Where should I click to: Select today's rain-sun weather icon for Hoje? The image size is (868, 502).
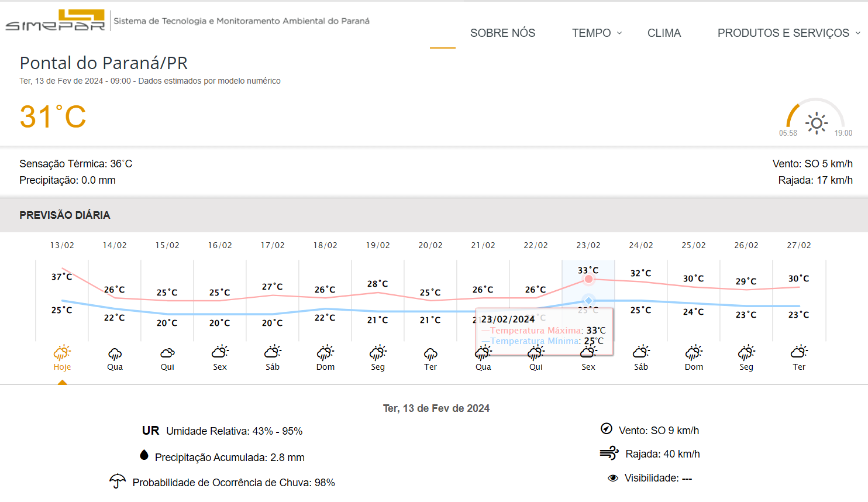[62, 352]
